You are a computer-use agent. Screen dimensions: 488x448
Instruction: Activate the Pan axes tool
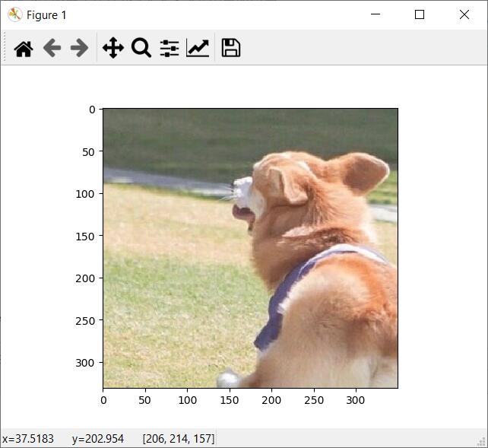click(113, 48)
